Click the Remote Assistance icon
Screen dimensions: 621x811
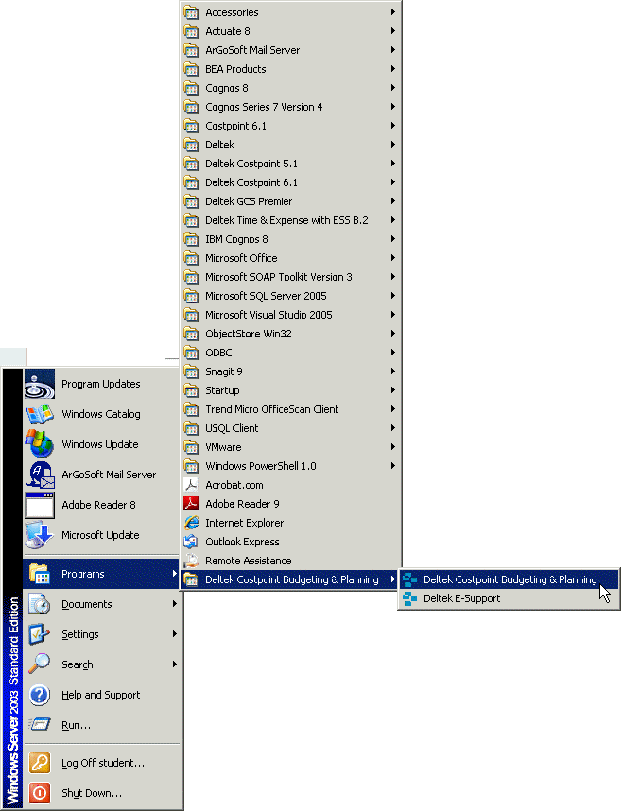(x=191, y=561)
